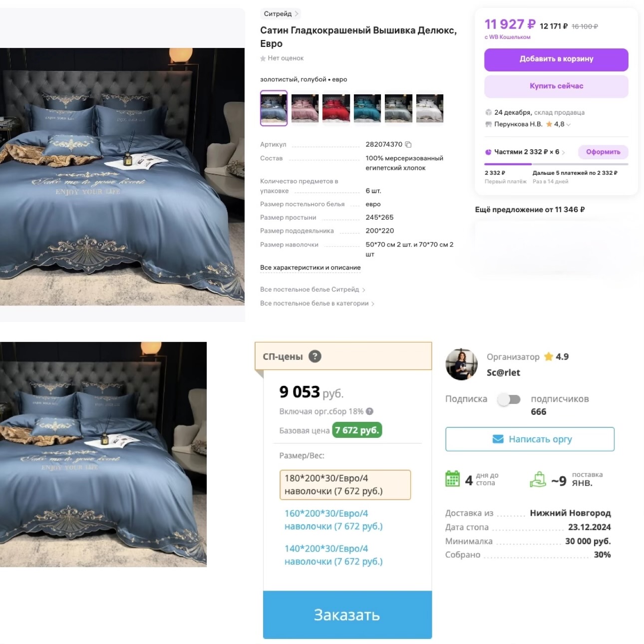Expand seller Перункова Н.В. rating dropdown

pos(569,124)
